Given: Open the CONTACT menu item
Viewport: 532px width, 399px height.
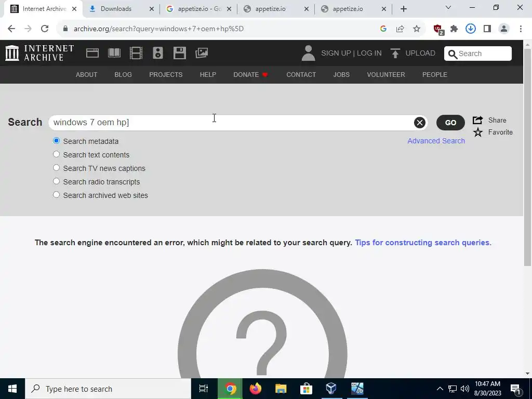Looking at the screenshot, I should click(x=301, y=75).
